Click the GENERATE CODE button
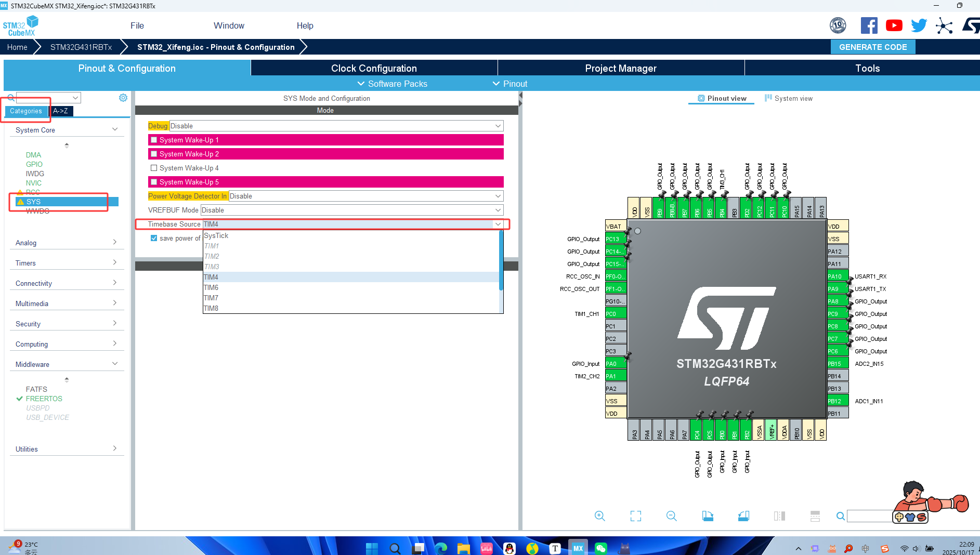 click(873, 47)
